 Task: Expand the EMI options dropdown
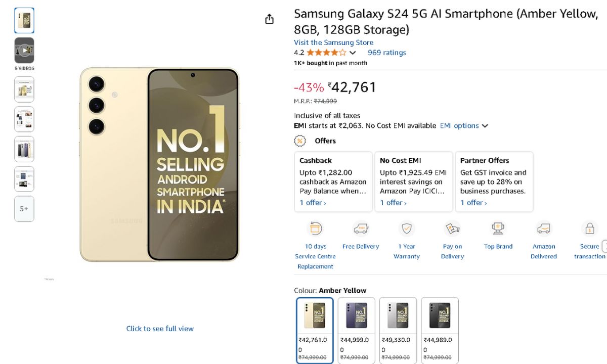[x=464, y=126]
